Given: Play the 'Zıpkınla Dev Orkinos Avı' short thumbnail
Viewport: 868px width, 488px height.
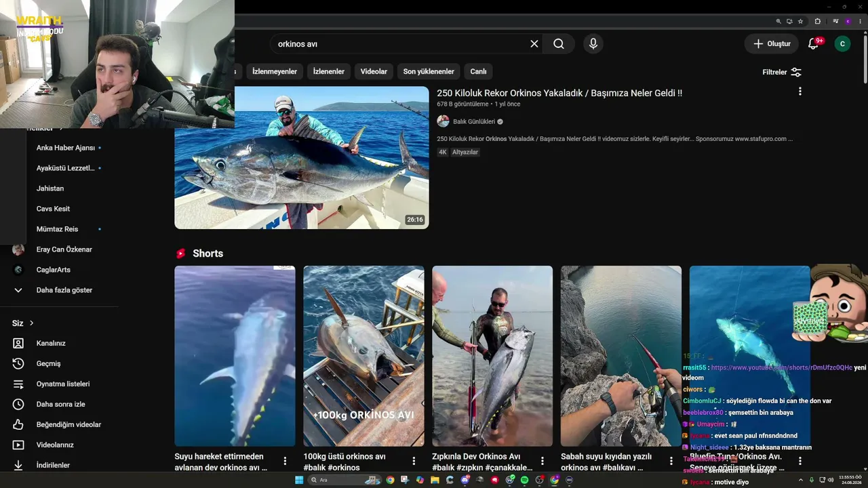Looking at the screenshot, I should click(492, 356).
